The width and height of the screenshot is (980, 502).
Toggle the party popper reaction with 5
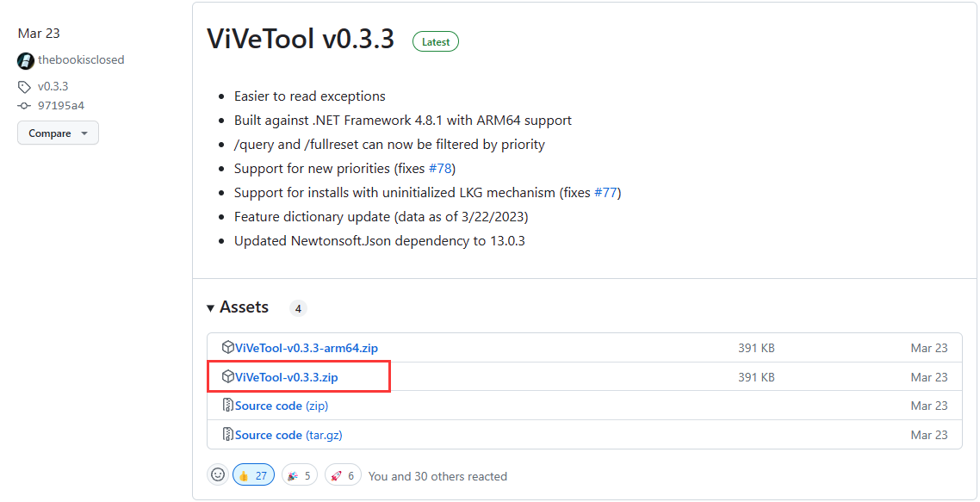(x=299, y=475)
